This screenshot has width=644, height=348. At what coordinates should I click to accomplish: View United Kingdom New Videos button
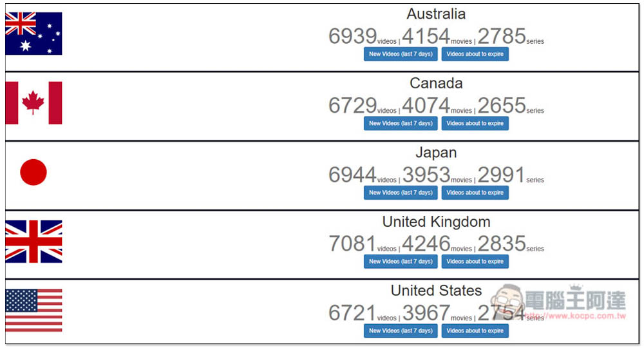point(401,262)
